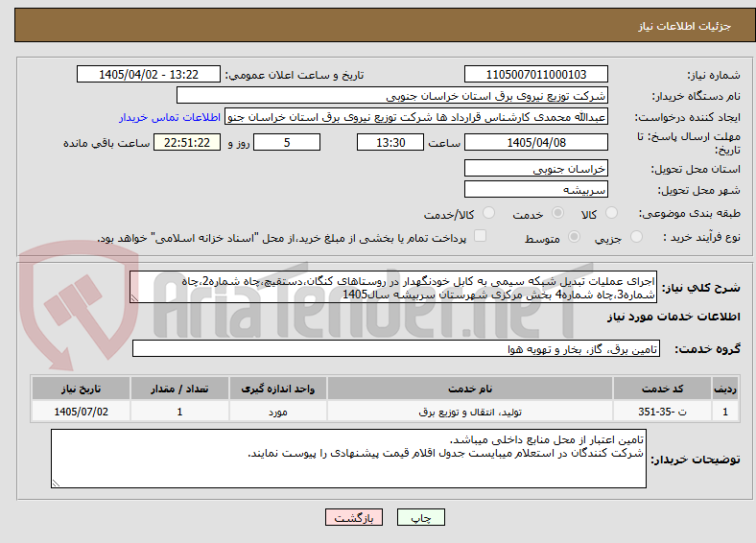Click the شهر محل تحویل label

click(x=699, y=191)
